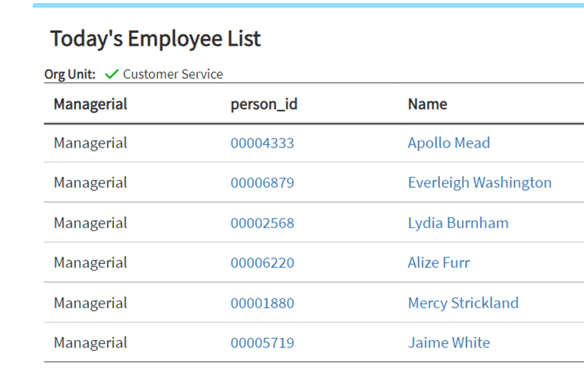This screenshot has height=392, width=584.
Task: Open person ID 00006879 link
Action: [x=262, y=183]
